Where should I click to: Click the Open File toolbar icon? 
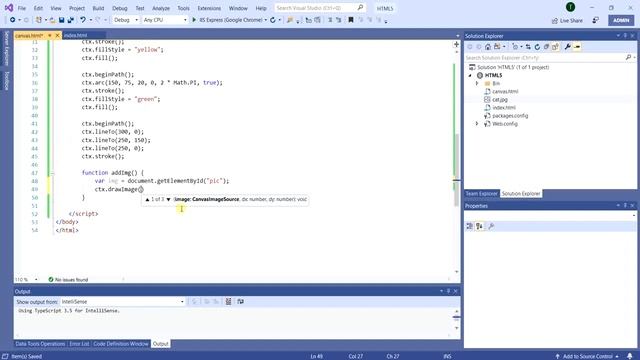[x=52, y=20]
